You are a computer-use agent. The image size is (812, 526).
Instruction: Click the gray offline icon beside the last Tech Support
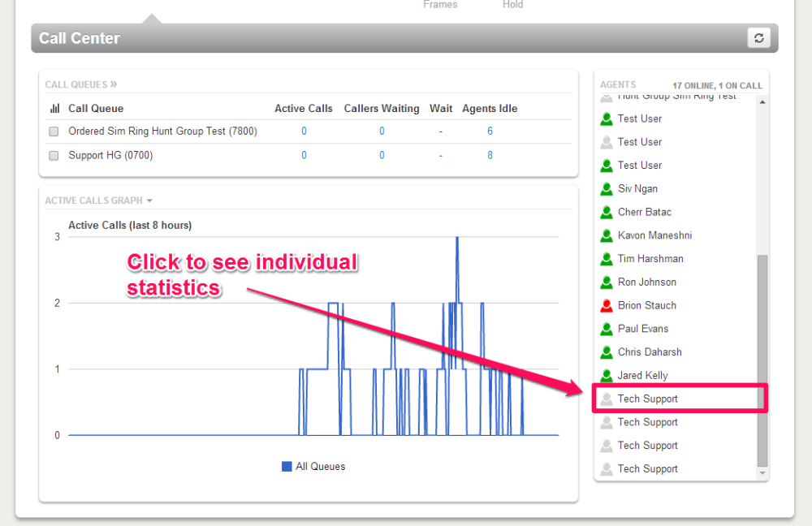(606, 468)
